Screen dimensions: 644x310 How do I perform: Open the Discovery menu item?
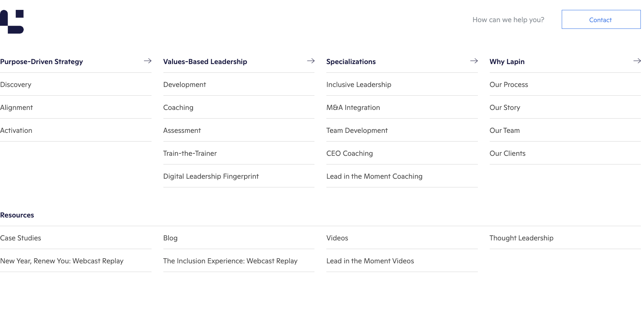16,85
